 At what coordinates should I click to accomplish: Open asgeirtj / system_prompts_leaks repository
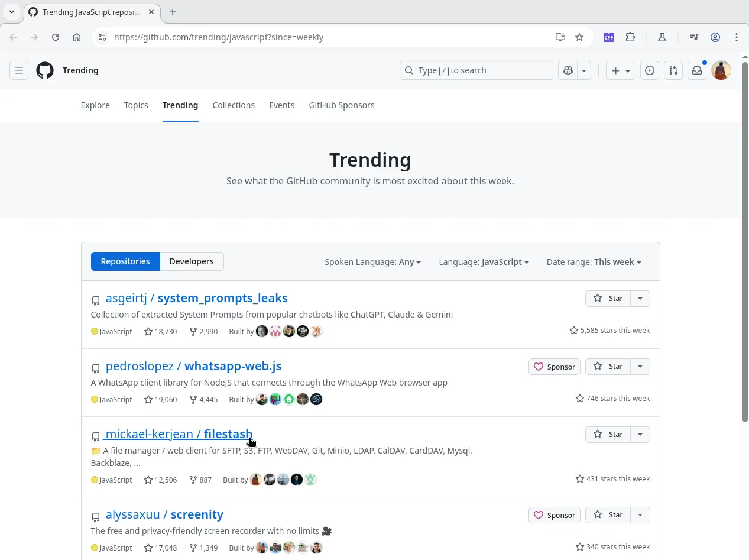coord(196,298)
